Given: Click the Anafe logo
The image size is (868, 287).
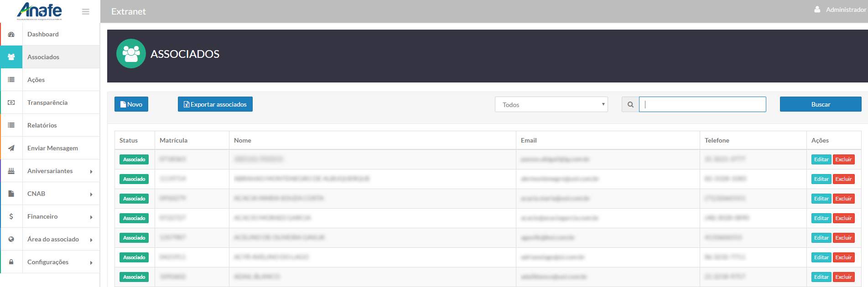Looking at the screenshot, I should [39, 11].
